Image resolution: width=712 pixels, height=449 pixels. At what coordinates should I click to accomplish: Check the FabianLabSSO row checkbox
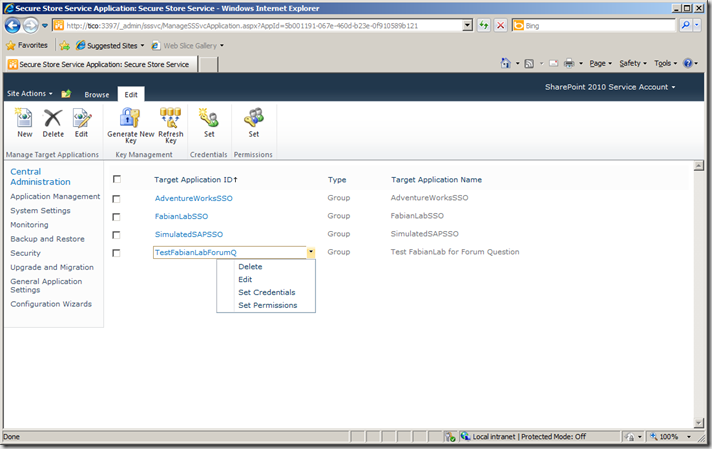[x=116, y=217]
